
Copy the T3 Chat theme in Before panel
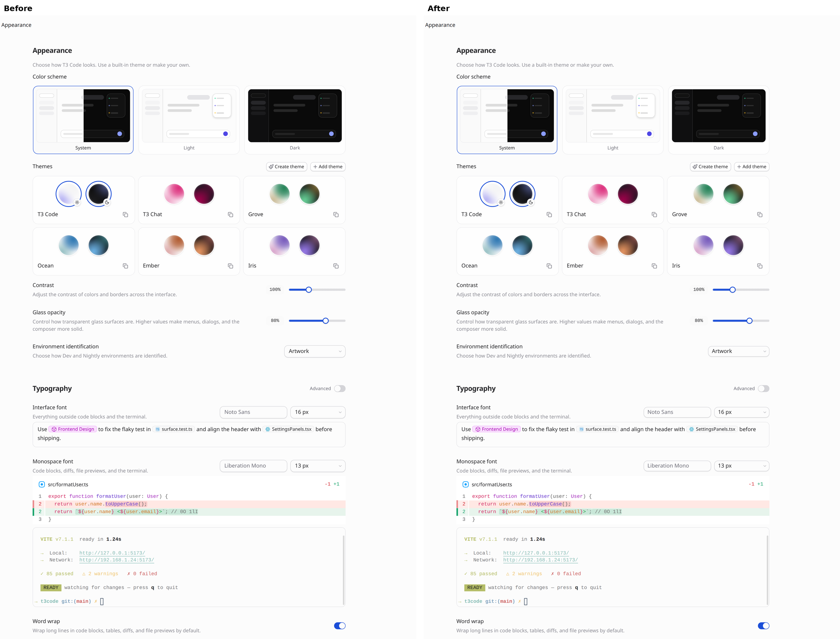231,215
